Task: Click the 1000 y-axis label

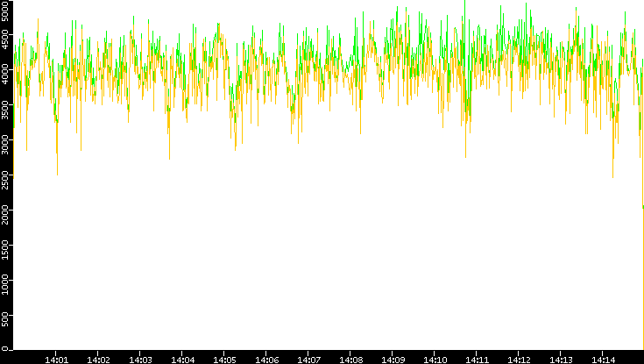Action: (x=4, y=284)
